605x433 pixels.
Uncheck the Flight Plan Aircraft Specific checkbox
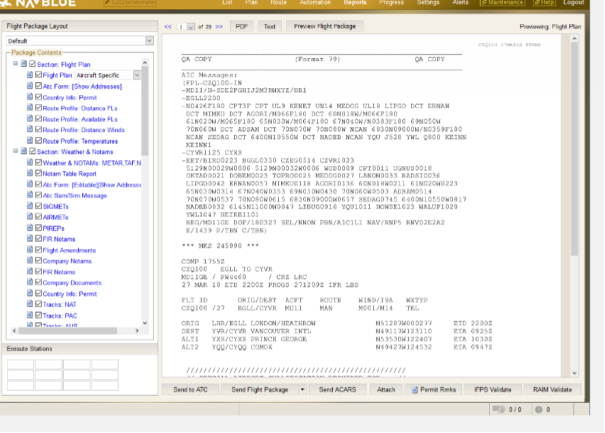[38, 74]
